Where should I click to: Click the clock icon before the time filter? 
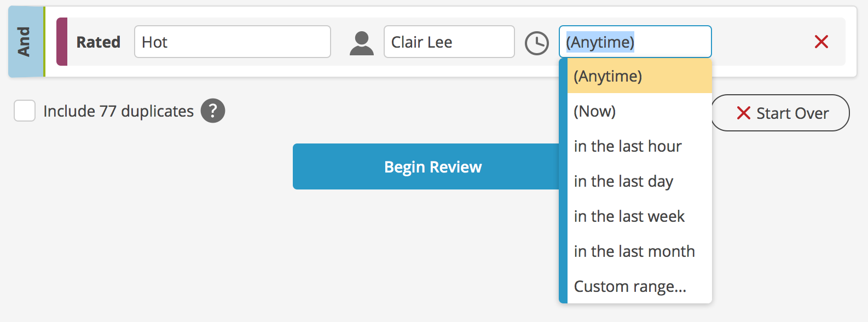tap(537, 42)
